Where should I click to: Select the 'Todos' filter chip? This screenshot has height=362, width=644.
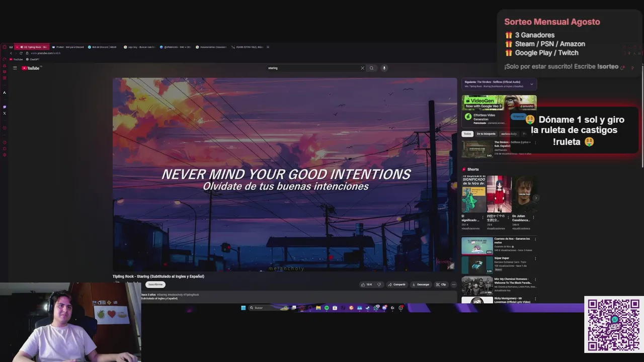click(x=467, y=134)
